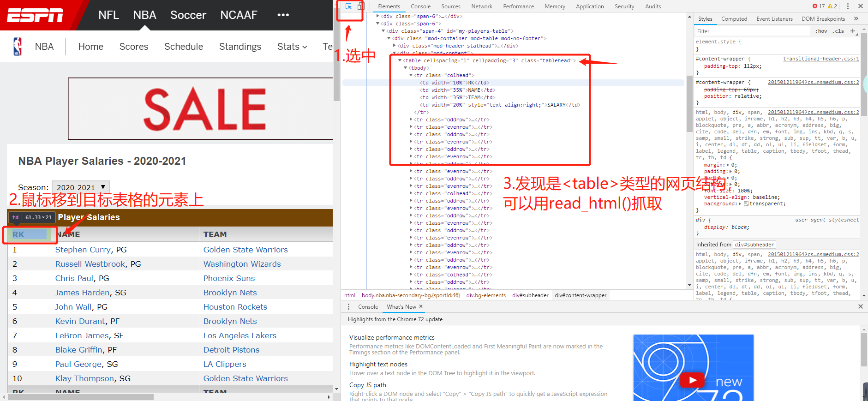Screen dimensions: 868x401
Task: Open the Performance tab
Action: coord(518,6)
